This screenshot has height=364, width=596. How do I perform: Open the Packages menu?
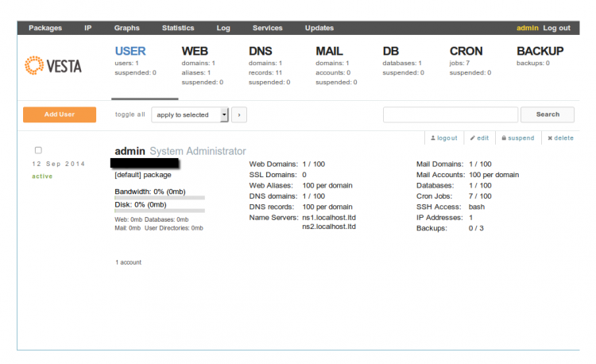pyautogui.click(x=45, y=28)
